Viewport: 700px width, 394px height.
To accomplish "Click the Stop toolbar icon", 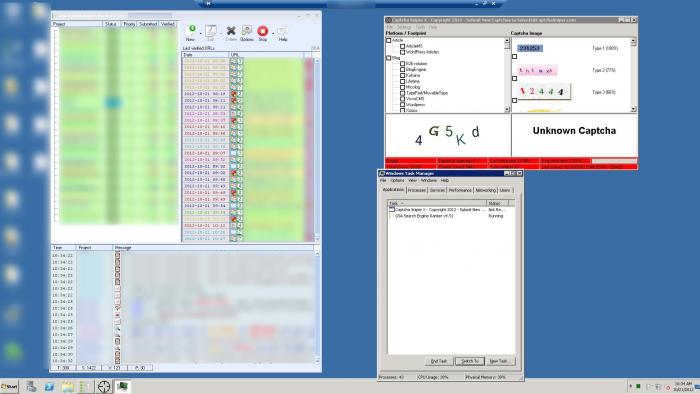I will click(x=262, y=32).
